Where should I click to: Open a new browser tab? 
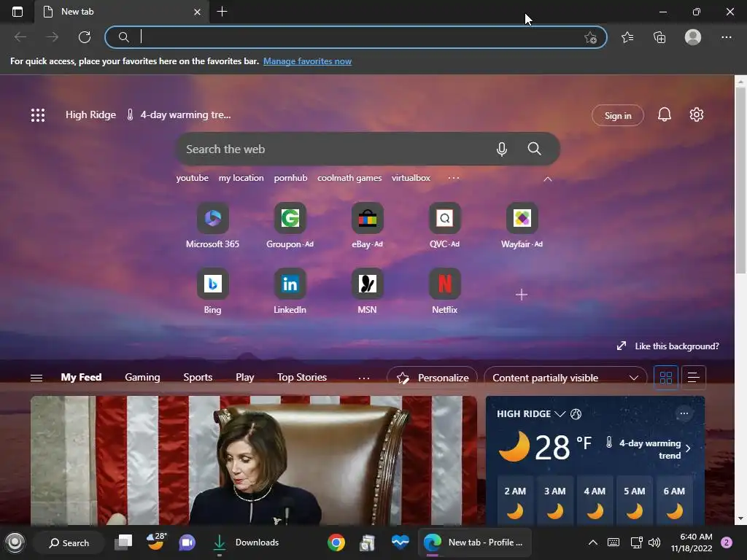(x=222, y=12)
